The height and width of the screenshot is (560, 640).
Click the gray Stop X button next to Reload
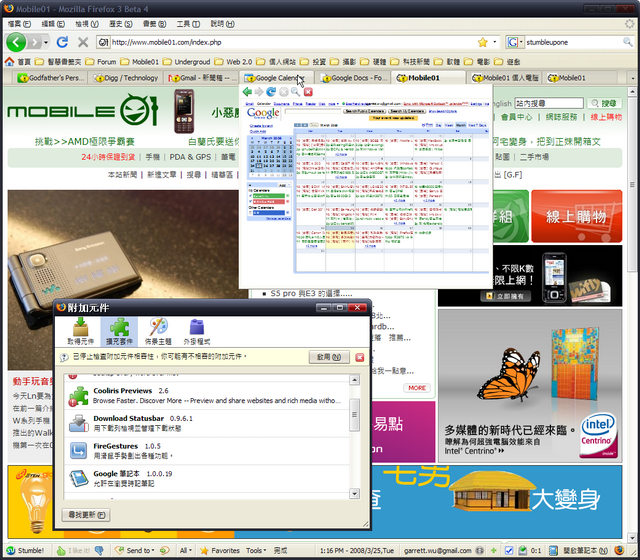coord(83,42)
